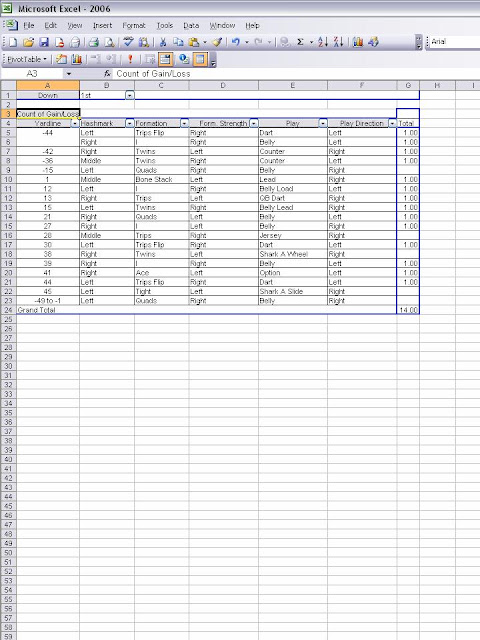Click the Copy icon
480x640 pixels.
tap(178, 42)
